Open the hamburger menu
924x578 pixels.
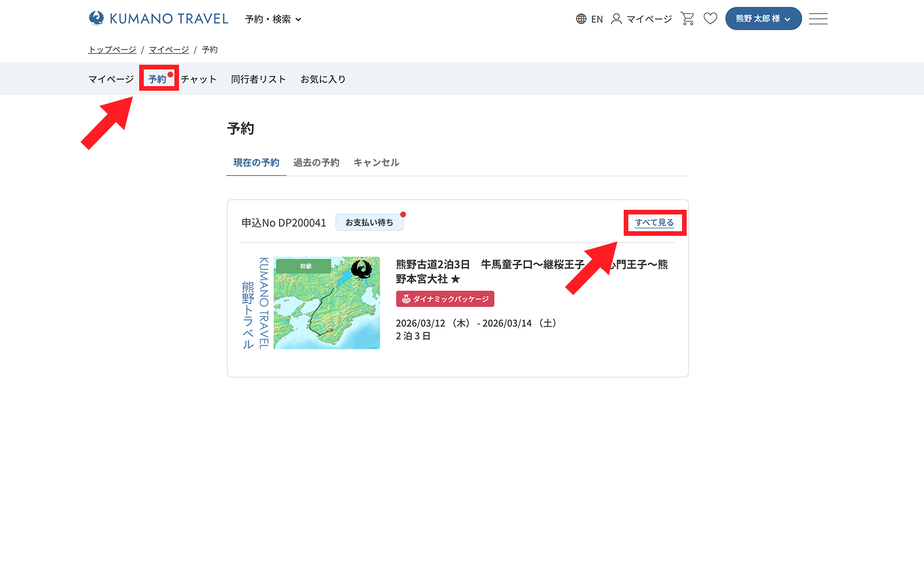(x=818, y=18)
